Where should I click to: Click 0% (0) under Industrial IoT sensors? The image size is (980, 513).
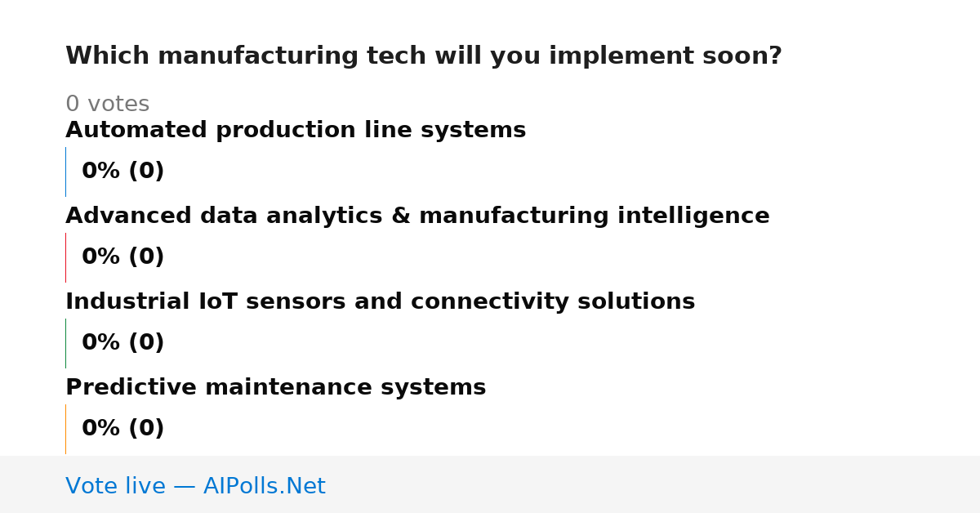(x=122, y=343)
